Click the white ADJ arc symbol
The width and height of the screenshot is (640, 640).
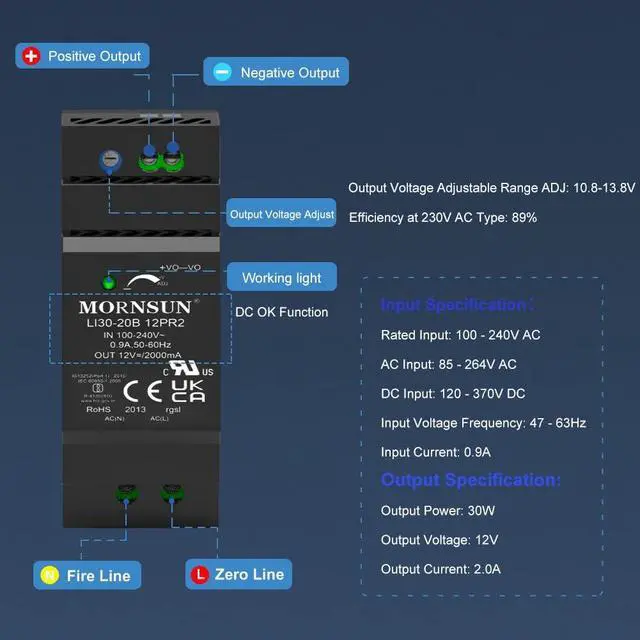(143, 281)
